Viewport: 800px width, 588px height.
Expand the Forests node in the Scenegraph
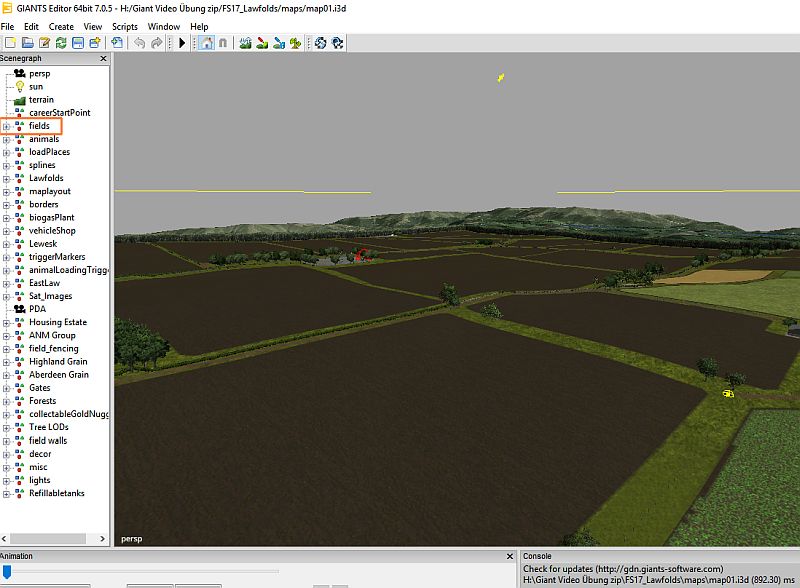point(6,401)
